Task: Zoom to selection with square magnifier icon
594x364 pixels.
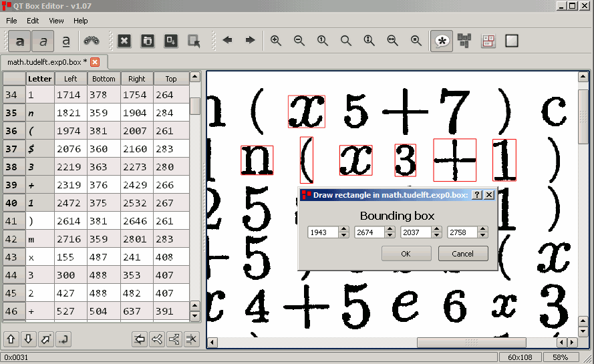Action: tap(416, 41)
